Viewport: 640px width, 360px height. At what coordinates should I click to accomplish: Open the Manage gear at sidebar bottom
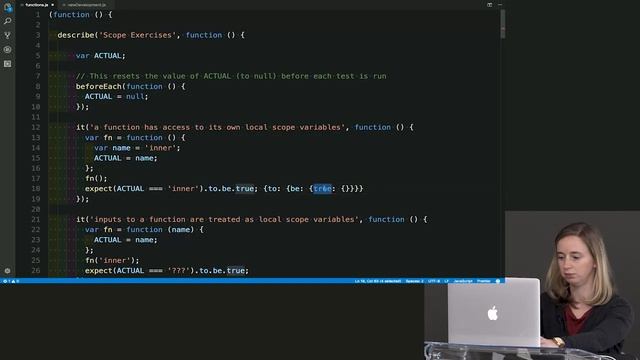[x=7, y=271]
